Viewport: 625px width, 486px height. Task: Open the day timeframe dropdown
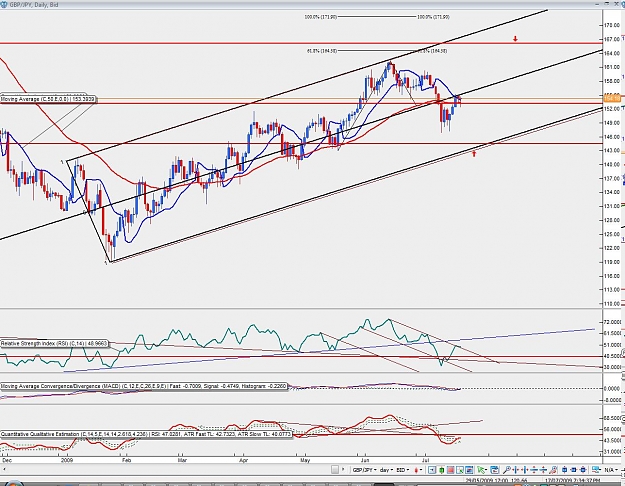(x=386, y=470)
